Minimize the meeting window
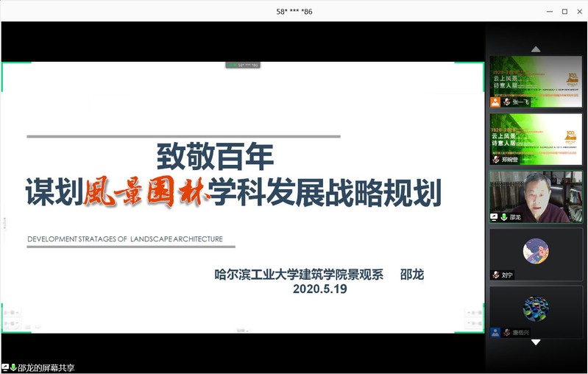The width and height of the screenshot is (588, 374). [x=550, y=12]
